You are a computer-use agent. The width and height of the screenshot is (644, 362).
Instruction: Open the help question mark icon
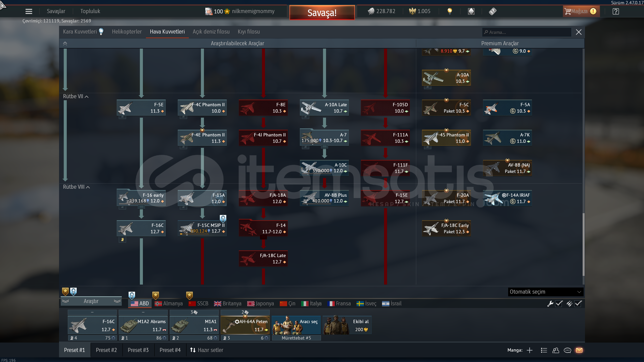615,11
